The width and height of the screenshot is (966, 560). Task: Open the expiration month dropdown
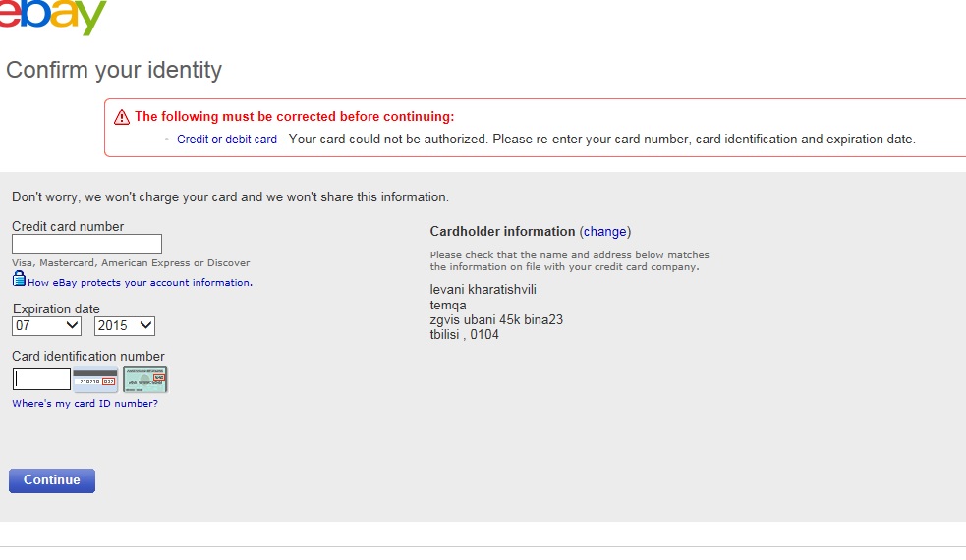(46, 326)
